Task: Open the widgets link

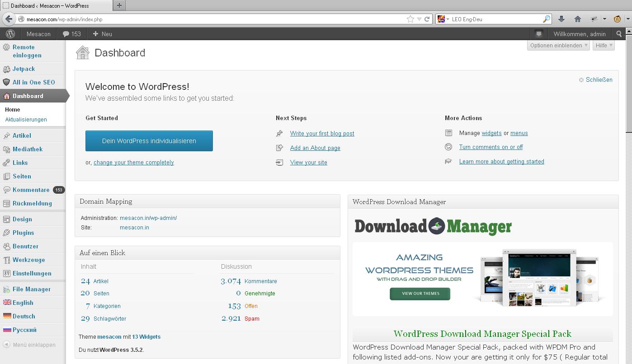Action: click(x=492, y=133)
